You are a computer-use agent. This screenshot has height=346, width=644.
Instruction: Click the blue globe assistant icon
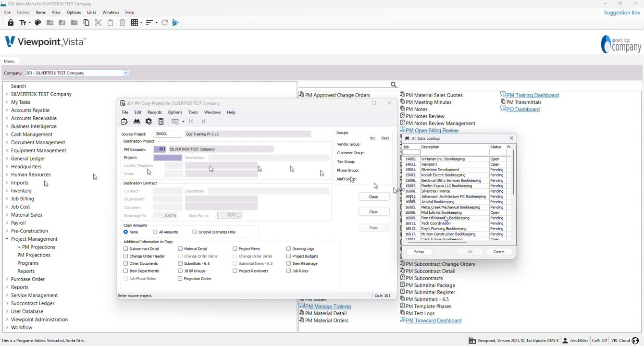[x=175, y=23]
